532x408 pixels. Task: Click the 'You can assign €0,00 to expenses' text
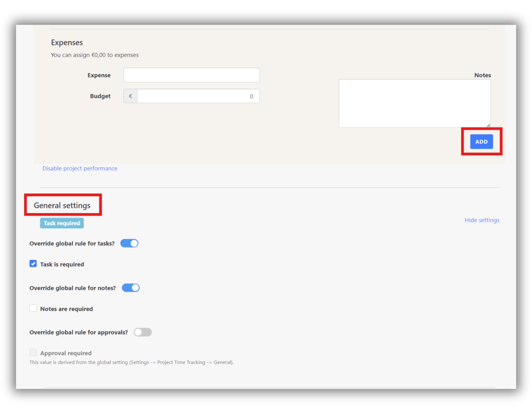coord(94,55)
